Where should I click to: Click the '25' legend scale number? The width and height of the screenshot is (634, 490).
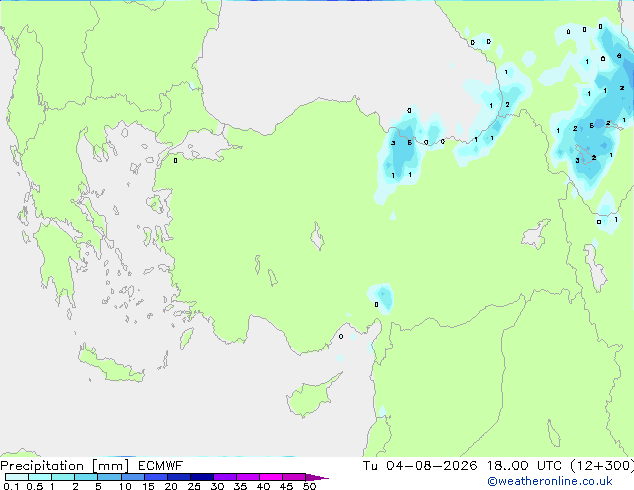(194, 486)
